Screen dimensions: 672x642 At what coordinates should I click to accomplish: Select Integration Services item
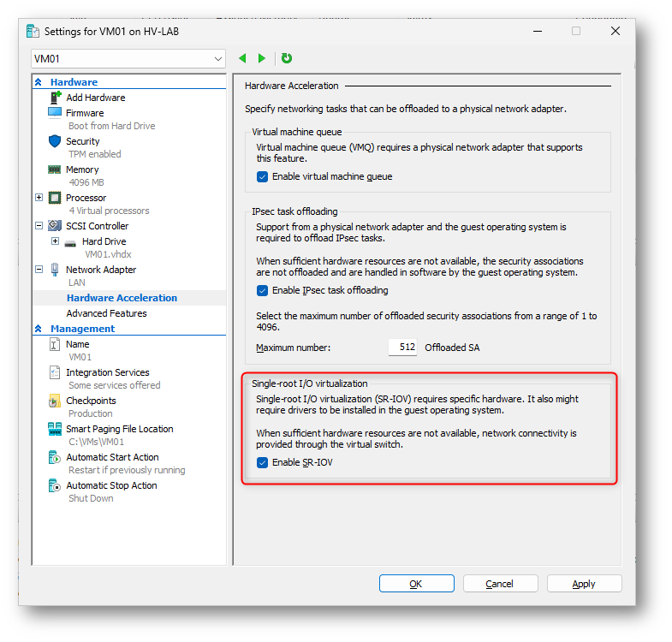coord(108,372)
